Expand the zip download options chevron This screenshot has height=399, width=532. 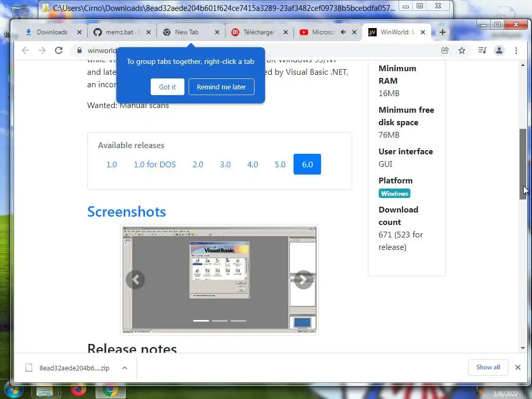point(125,368)
